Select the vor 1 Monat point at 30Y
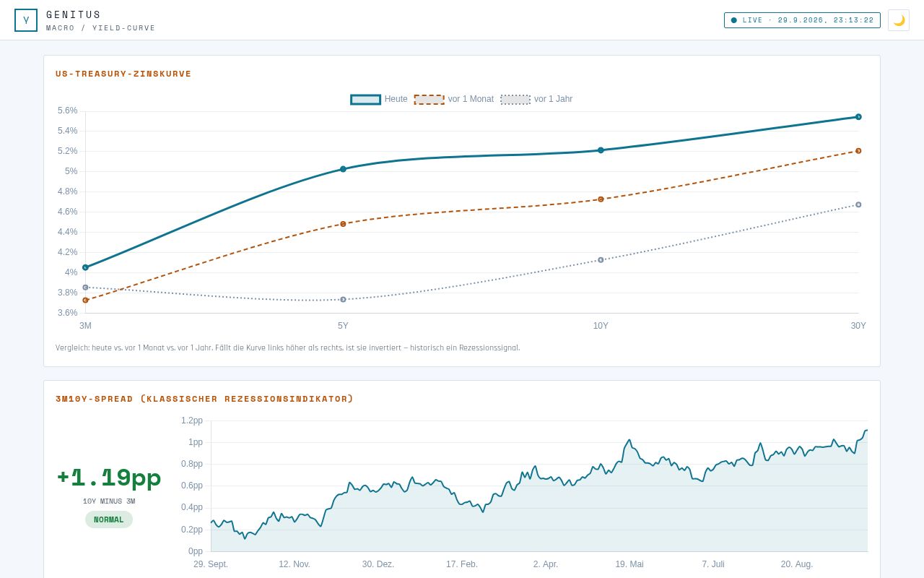Screen dimensions: 924x578 tap(858, 150)
